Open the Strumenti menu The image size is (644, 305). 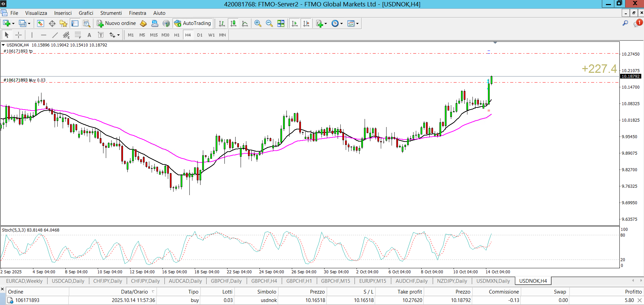coord(111,13)
